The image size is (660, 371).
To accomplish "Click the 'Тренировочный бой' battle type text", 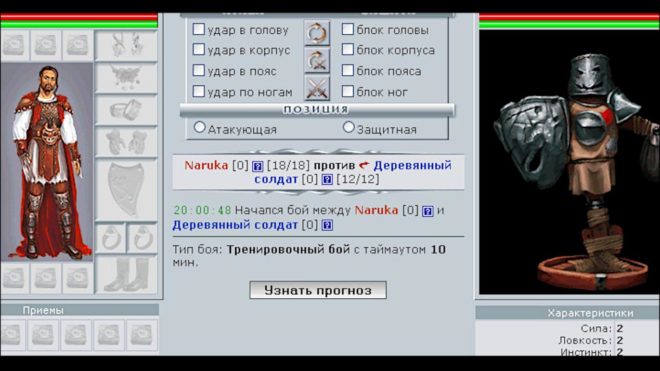I will pos(288,250).
